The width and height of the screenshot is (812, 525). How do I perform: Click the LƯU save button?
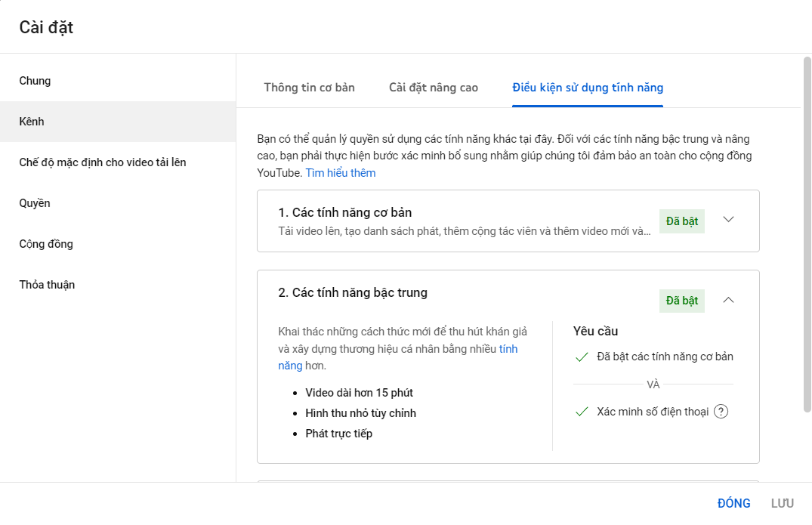(782, 503)
